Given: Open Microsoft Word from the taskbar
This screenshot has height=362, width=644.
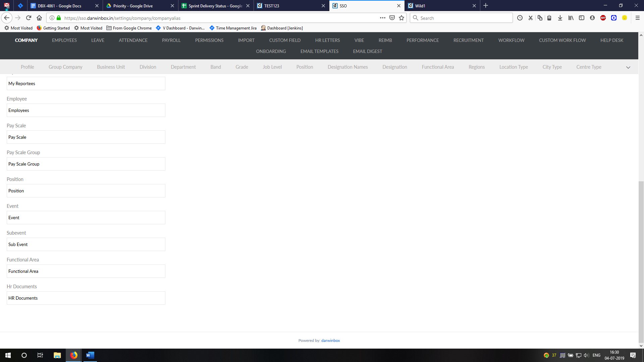Looking at the screenshot, I should click(90, 355).
